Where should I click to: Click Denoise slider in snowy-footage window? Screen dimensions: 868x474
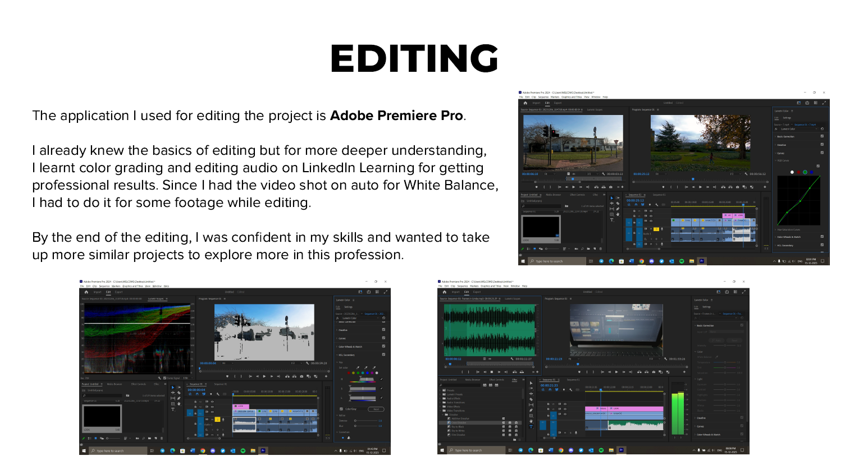[366, 421]
